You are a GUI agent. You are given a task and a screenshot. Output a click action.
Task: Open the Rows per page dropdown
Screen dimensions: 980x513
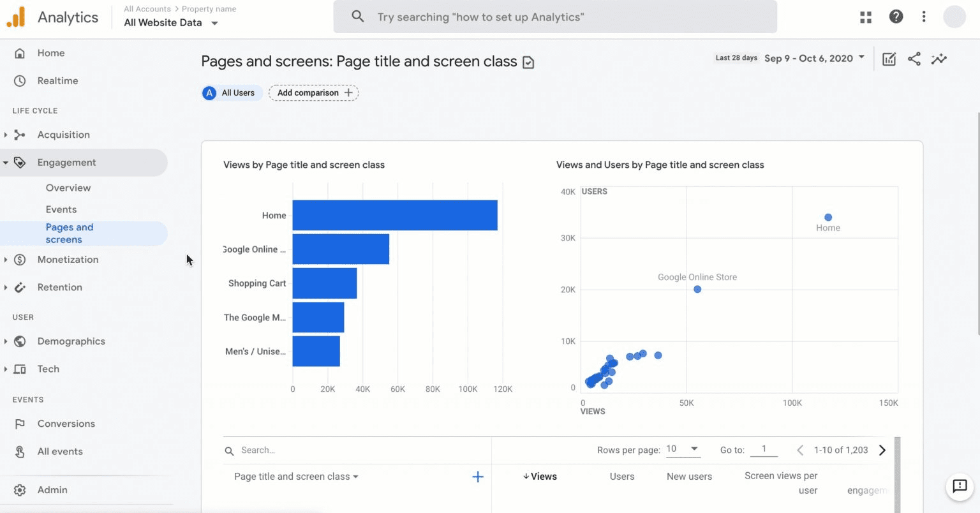tap(683, 449)
